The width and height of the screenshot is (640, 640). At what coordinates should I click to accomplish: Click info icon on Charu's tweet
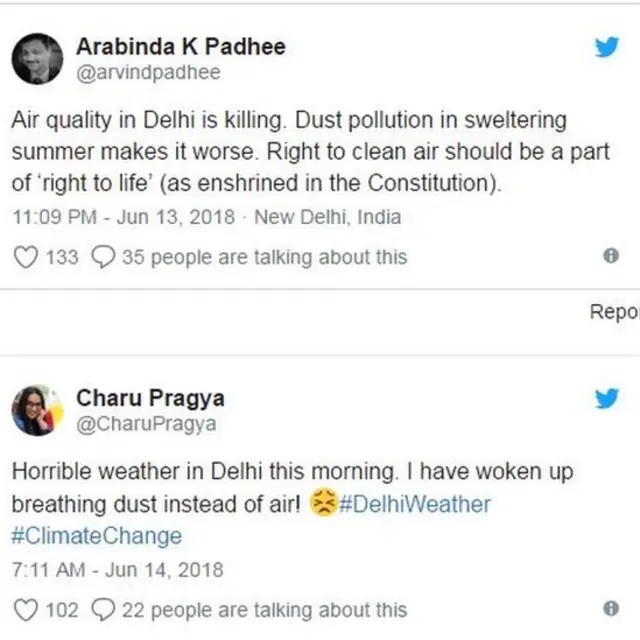[611, 608]
